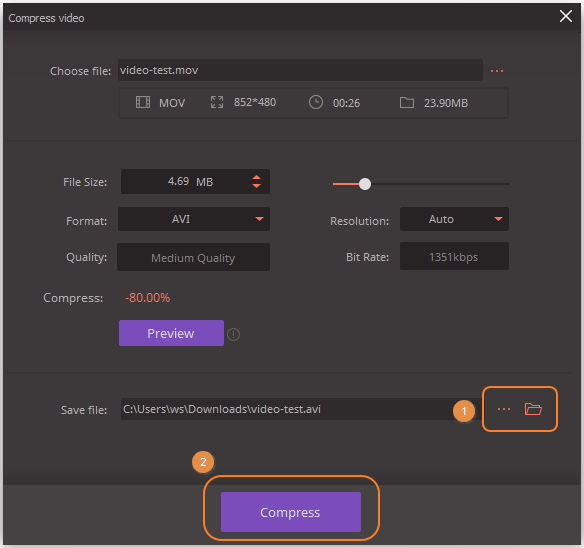
Task: Click the info icon next to Preview
Action: [234, 334]
